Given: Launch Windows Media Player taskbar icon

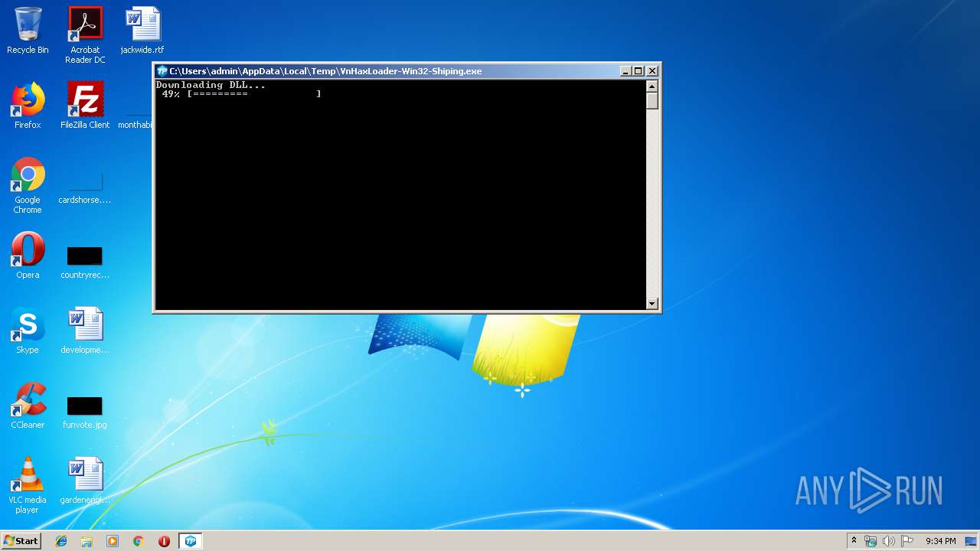Looking at the screenshot, I should pos(113,541).
